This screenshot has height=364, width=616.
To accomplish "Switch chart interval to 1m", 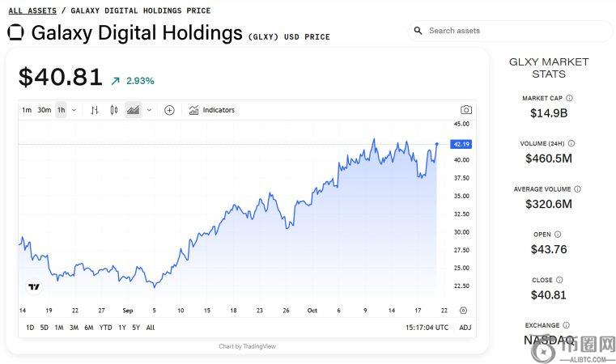I will 27,110.
